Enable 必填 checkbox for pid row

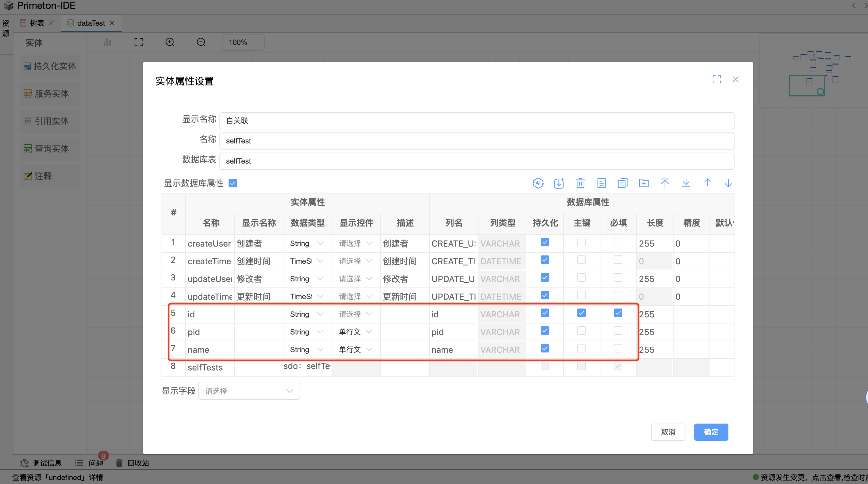(x=618, y=331)
